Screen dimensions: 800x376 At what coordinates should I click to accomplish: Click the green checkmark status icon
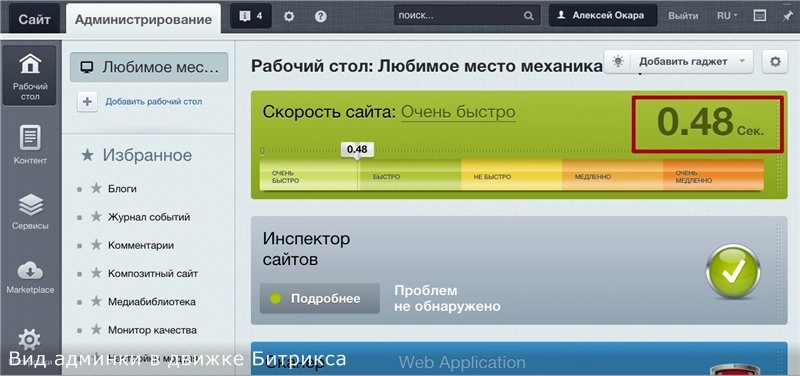(x=733, y=272)
